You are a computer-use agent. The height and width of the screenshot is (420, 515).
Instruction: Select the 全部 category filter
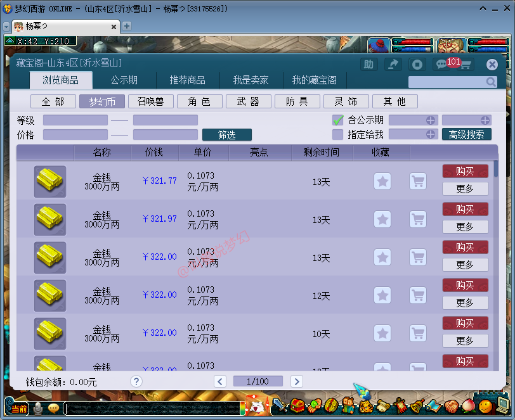53,101
